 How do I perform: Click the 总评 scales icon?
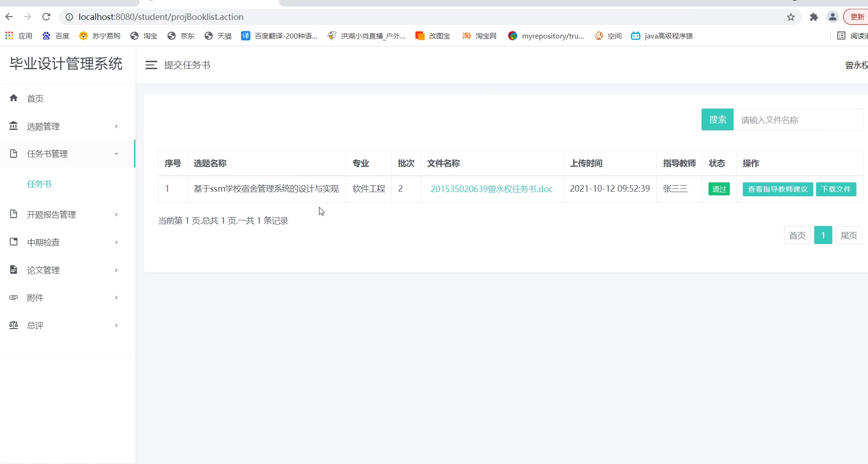[13, 325]
